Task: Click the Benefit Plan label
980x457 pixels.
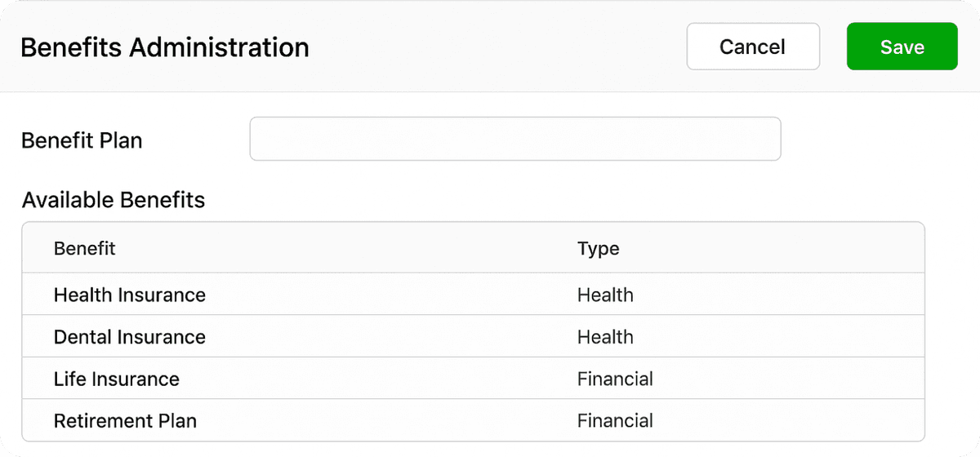Action: click(x=82, y=140)
